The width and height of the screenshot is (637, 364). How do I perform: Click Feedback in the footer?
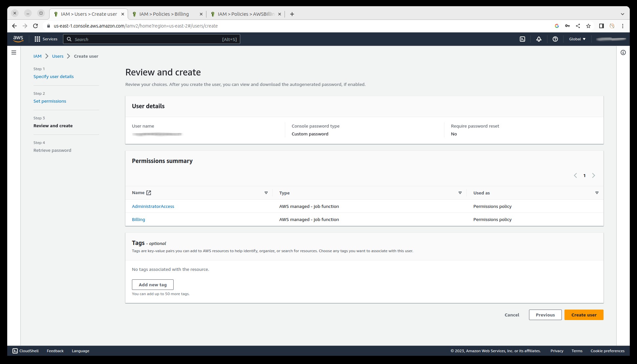click(55, 351)
